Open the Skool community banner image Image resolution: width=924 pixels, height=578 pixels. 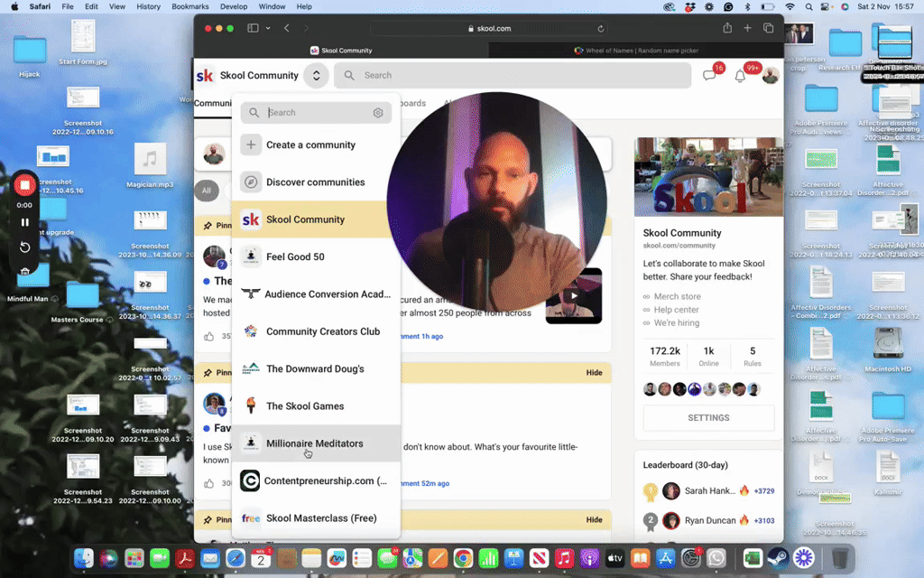point(708,177)
